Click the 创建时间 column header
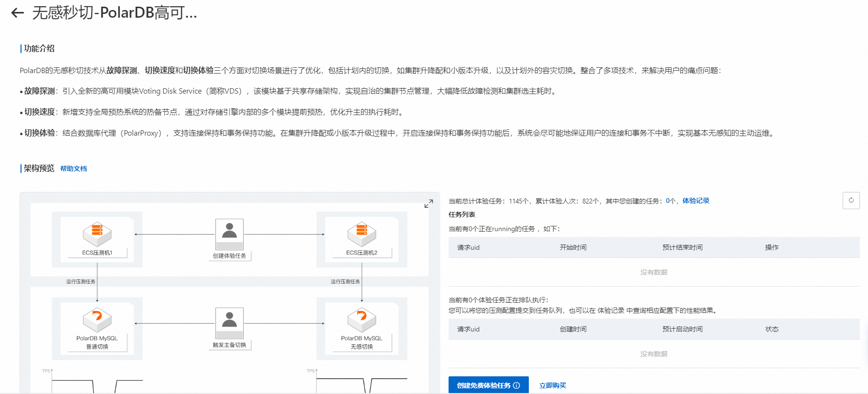Screen dimensions: 868x394 (x=573, y=329)
